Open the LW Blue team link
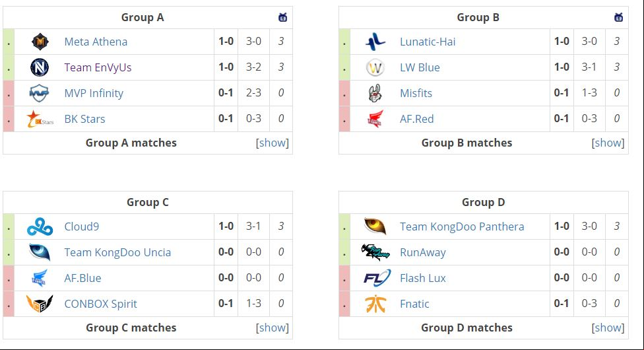Image resolution: width=644 pixels, height=350 pixels. point(420,67)
